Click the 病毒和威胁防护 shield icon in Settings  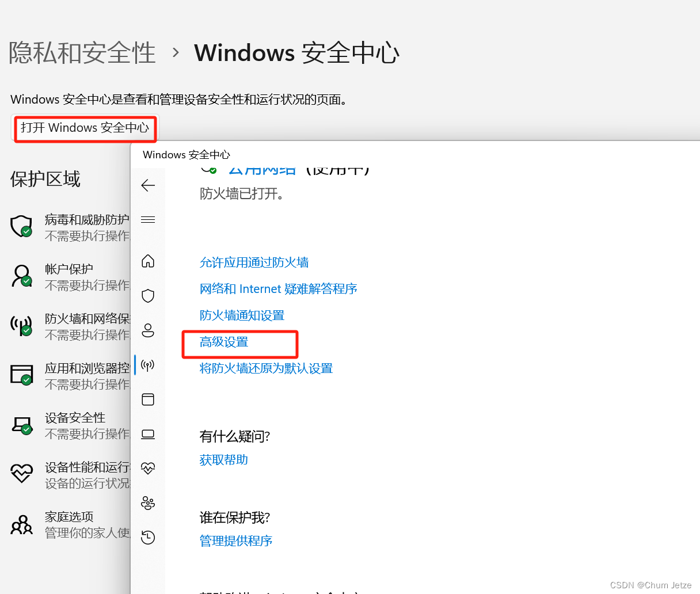(21, 226)
